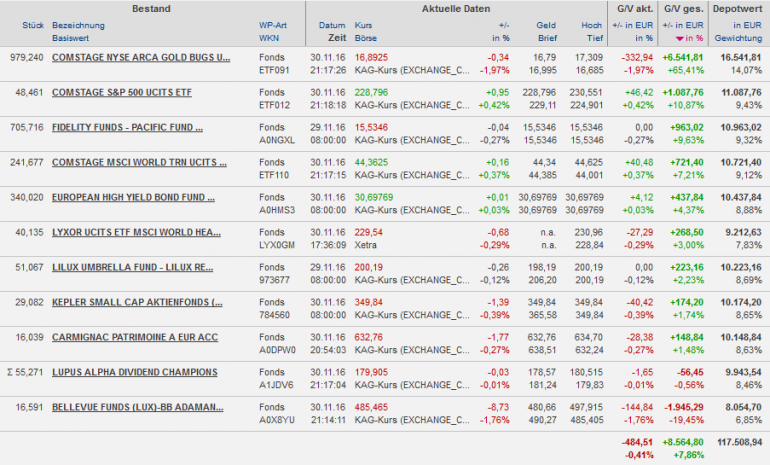Click the daily total -484,51

coord(637,442)
